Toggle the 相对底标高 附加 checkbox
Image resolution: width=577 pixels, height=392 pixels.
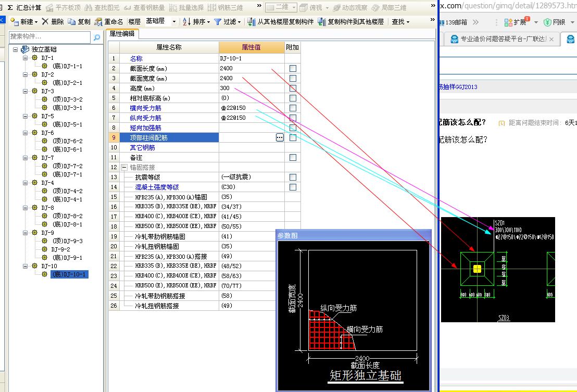tap(293, 98)
